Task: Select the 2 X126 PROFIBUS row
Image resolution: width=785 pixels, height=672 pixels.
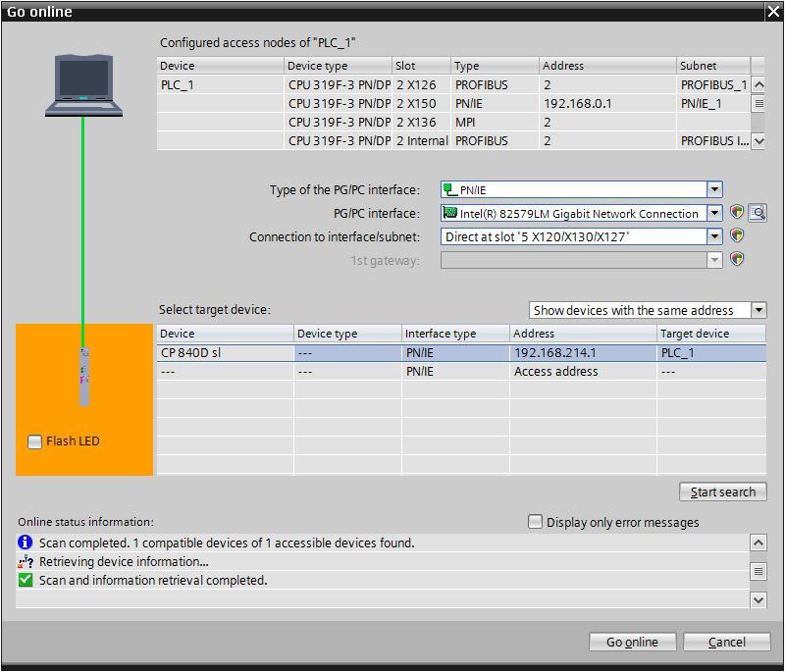Action: click(453, 85)
